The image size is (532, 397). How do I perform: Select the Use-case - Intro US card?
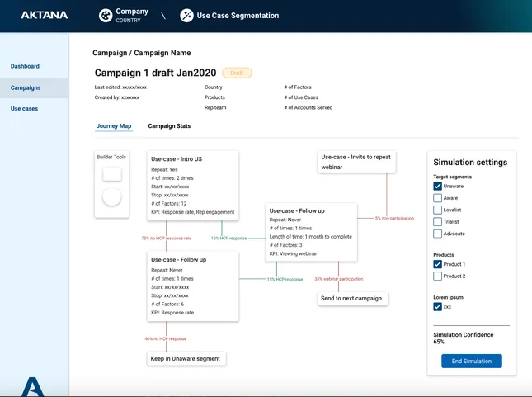coord(193,186)
